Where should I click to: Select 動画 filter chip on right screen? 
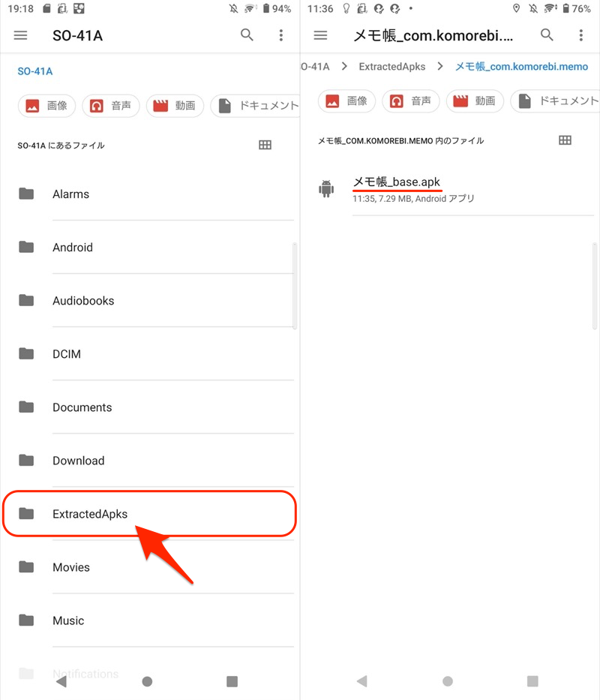pos(474,101)
